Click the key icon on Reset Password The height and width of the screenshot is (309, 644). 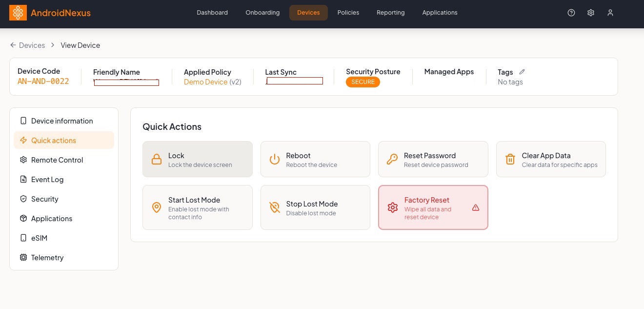[392, 159]
